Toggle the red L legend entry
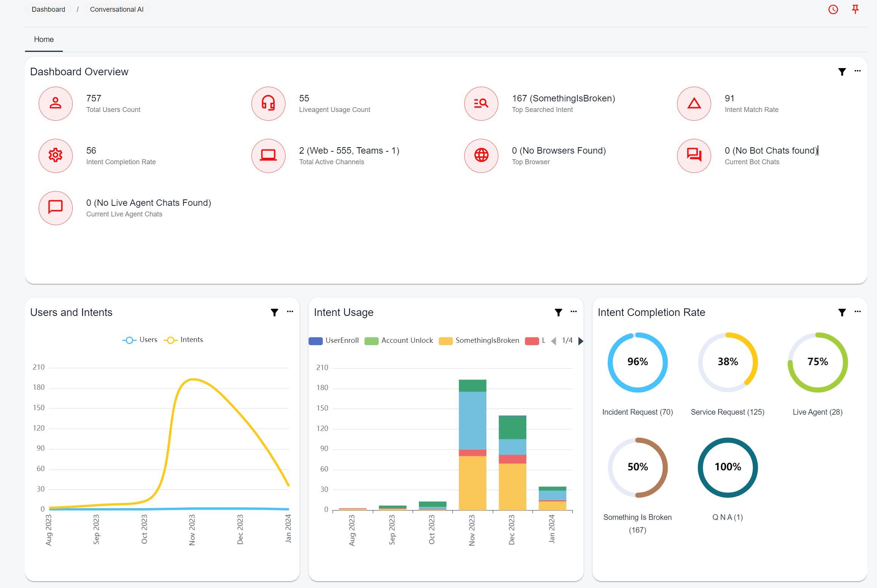The width and height of the screenshot is (877, 588). point(535,341)
